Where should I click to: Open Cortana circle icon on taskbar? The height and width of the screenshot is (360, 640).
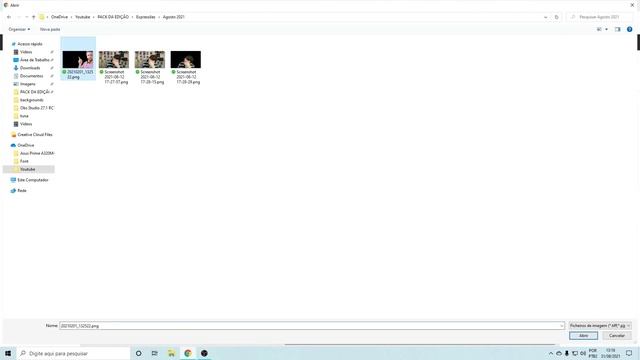pyautogui.click(x=138, y=353)
